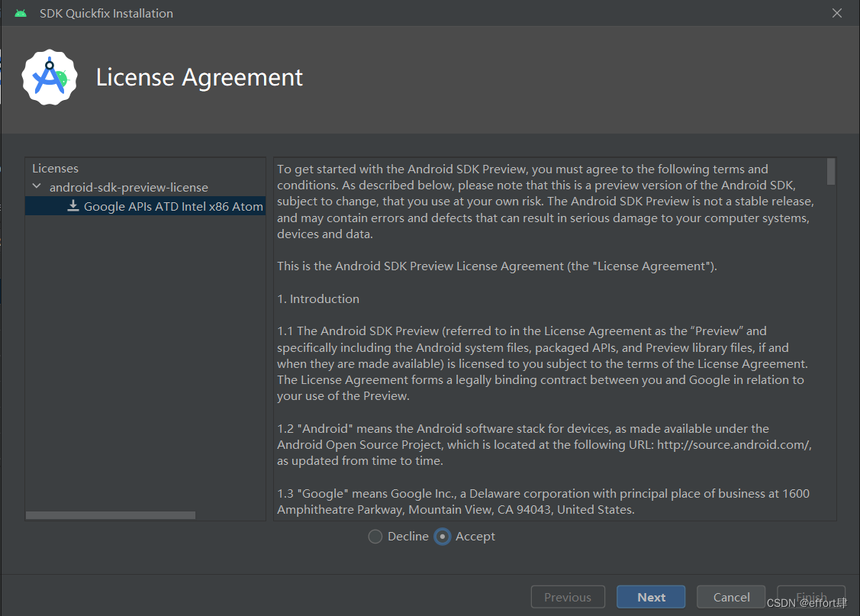860x616 pixels.
Task: Click the disabled Previous button
Action: [568, 597]
